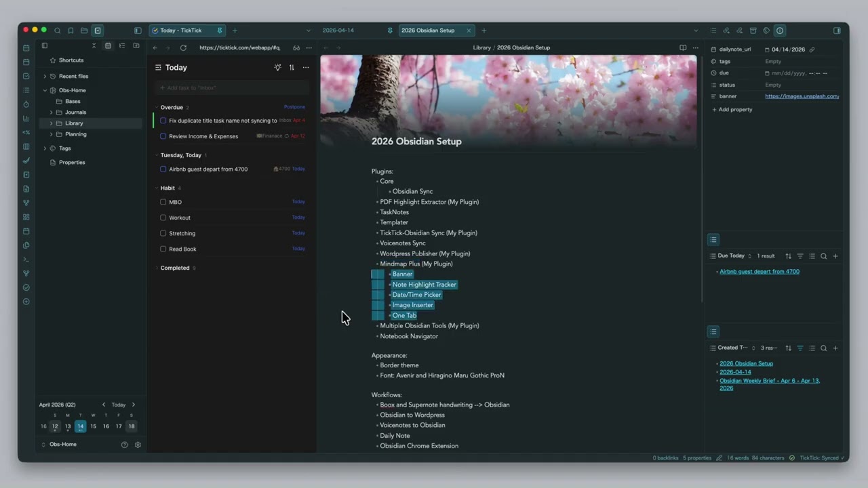868x488 pixels.
Task: Open the note's three-dot more options menu
Action: point(695,48)
